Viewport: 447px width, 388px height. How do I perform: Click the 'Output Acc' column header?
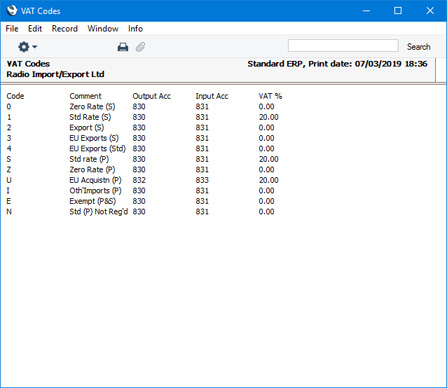pos(152,96)
